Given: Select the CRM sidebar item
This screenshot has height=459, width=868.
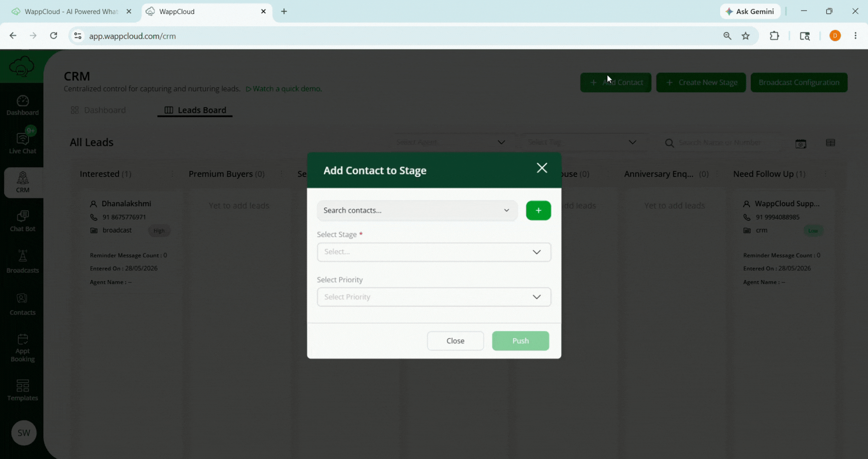Looking at the screenshot, I should 23,183.
